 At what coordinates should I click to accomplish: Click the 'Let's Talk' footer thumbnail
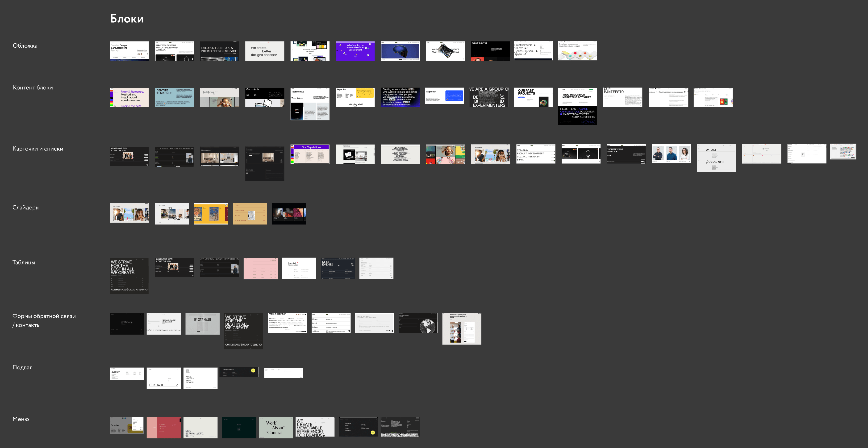(163, 378)
